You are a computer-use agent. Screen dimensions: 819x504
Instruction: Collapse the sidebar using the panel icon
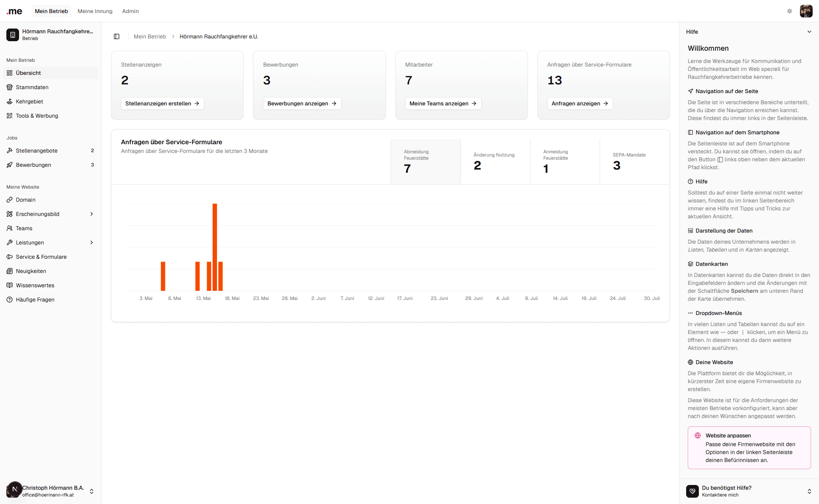click(x=117, y=36)
